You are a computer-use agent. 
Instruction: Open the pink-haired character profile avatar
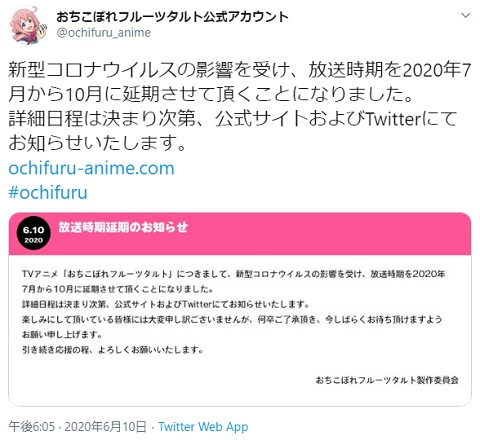coord(28,25)
